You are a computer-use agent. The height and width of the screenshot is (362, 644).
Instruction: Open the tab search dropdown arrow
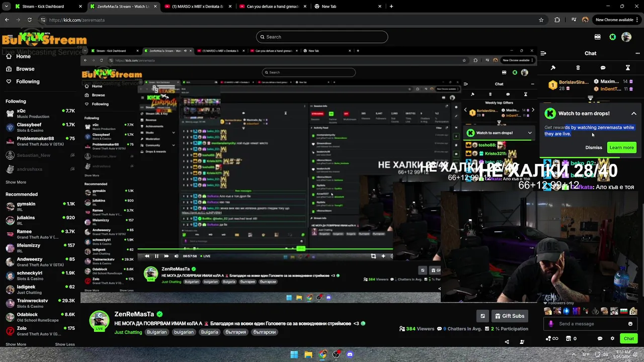(6, 7)
